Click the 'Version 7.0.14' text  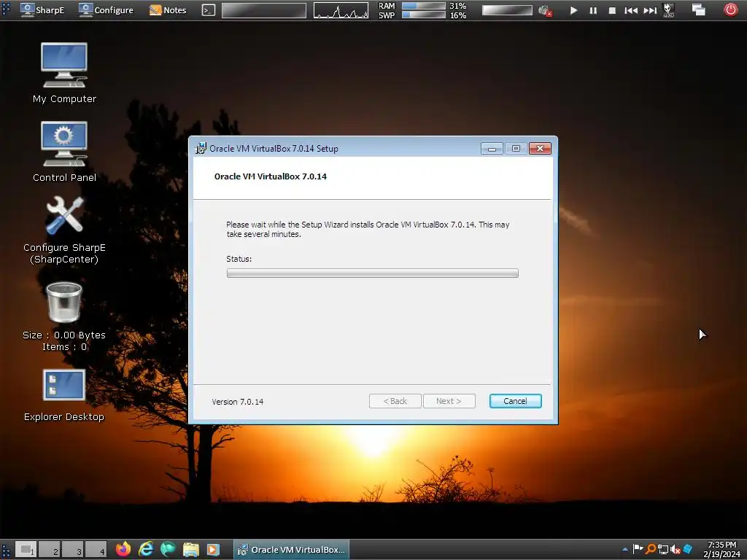point(238,402)
